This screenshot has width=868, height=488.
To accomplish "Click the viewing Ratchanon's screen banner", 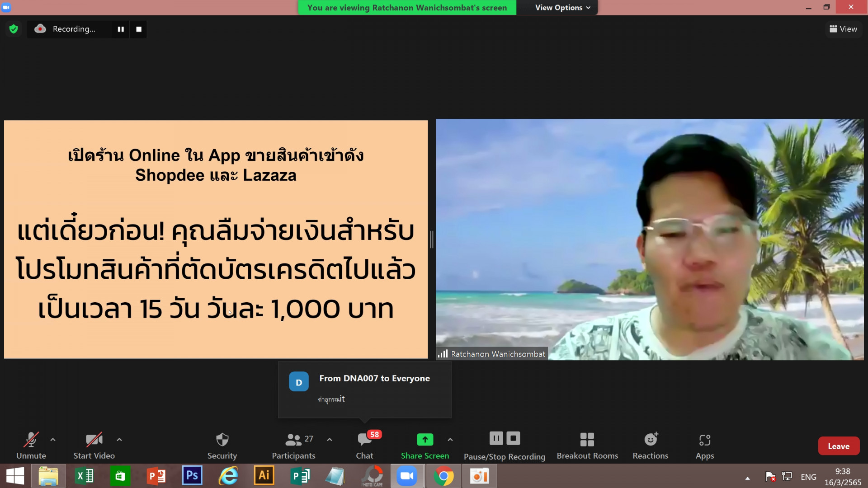I will [x=407, y=8].
